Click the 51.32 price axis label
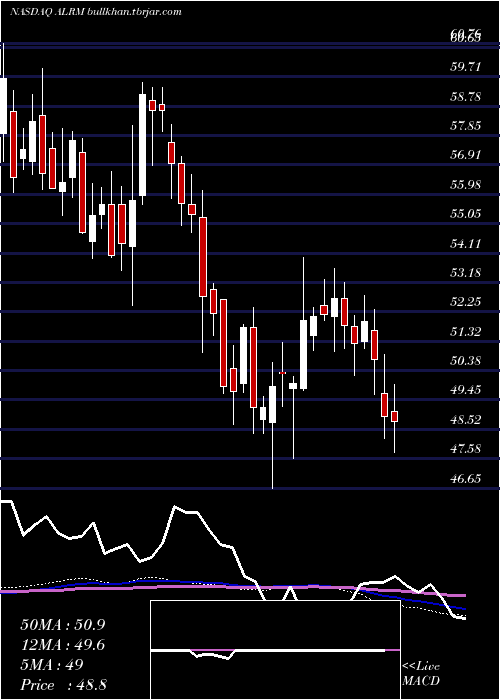The image size is (500, 700). tap(466, 331)
